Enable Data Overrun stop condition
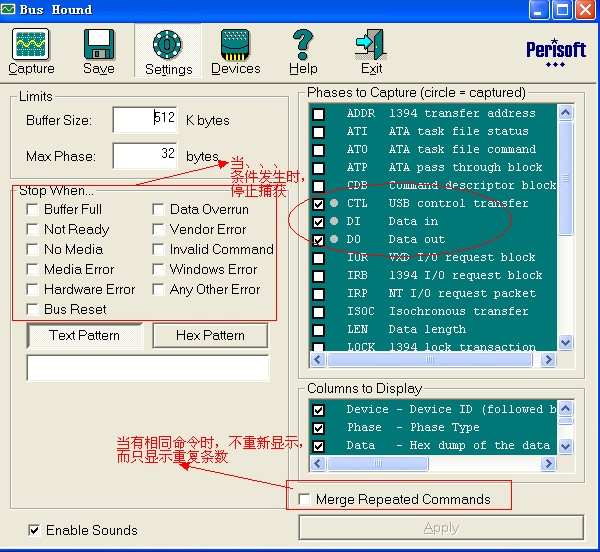This screenshot has height=552, width=600. coord(158,209)
